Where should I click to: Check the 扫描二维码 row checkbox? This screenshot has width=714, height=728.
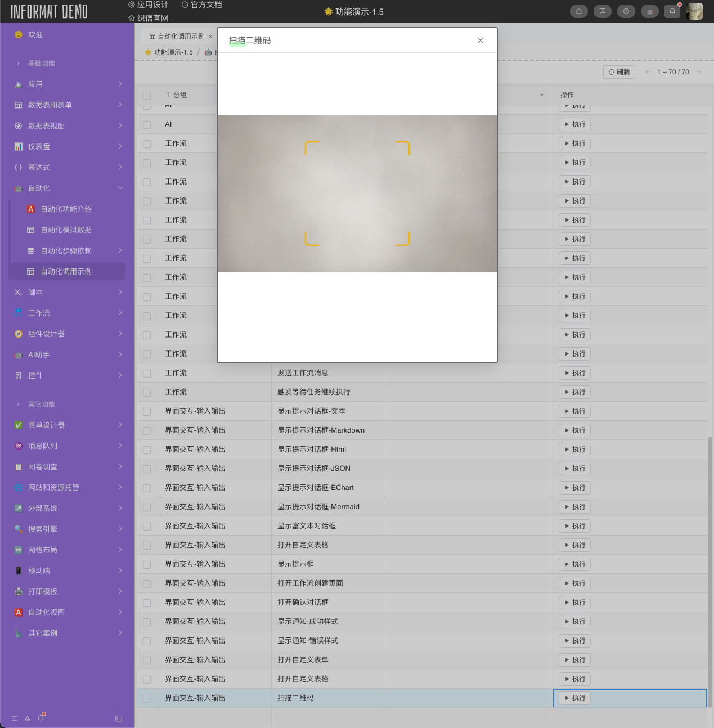[x=147, y=698]
